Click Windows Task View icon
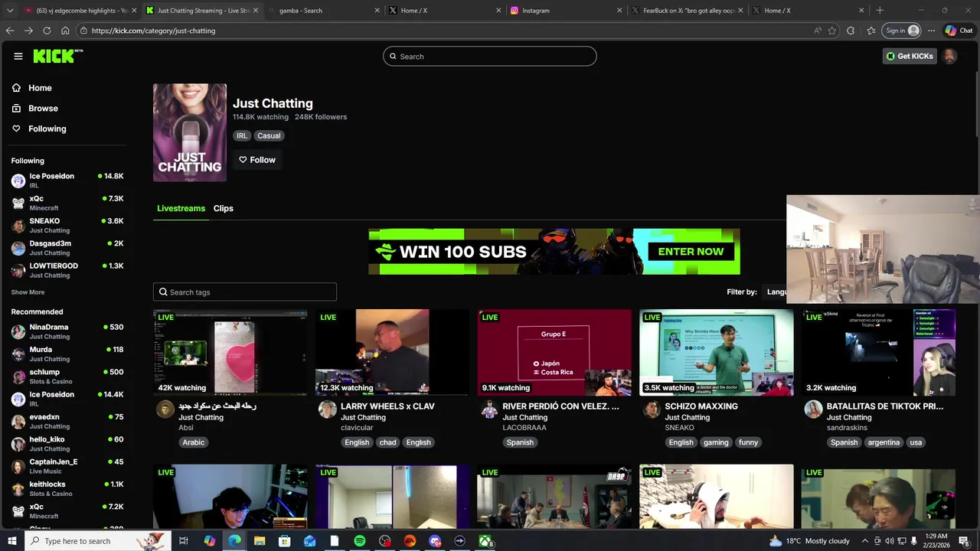The width and height of the screenshot is (980, 551). pos(184,541)
